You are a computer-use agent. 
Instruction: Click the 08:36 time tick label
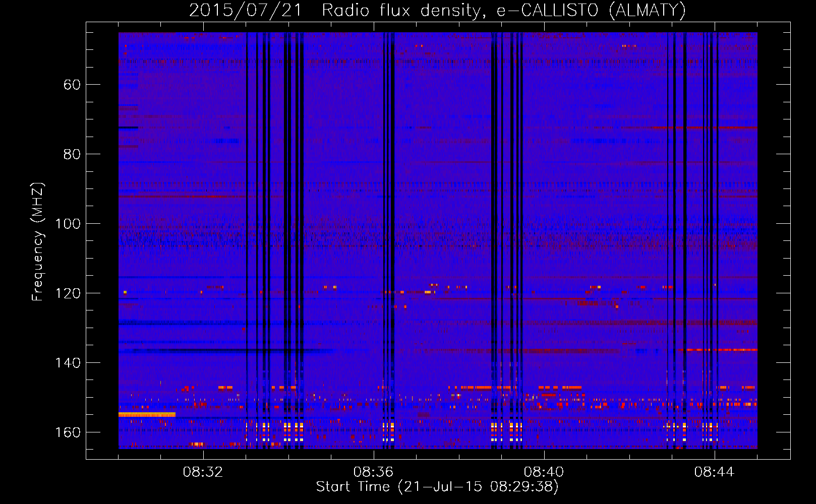(373, 472)
